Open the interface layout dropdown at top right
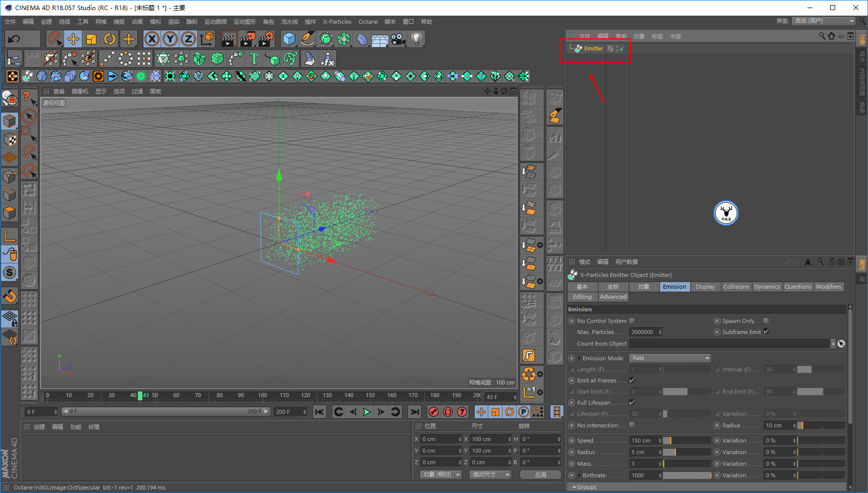 click(x=823, y=21)
